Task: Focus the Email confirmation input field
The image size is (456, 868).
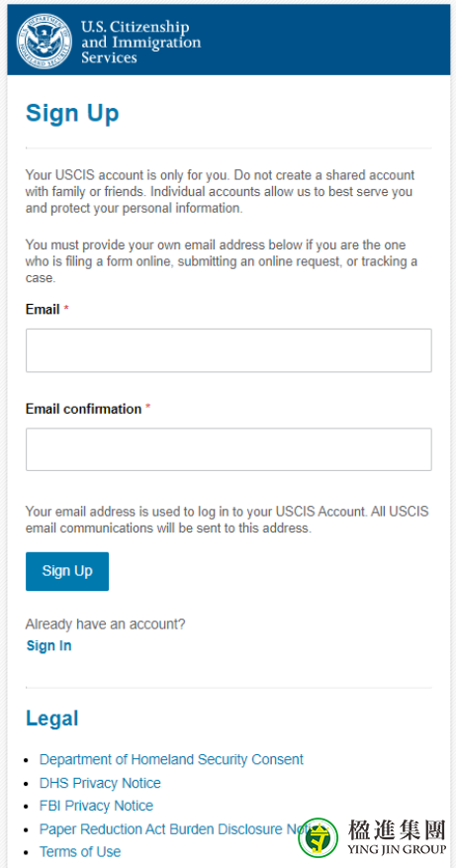Action: [x=228, y=449]
